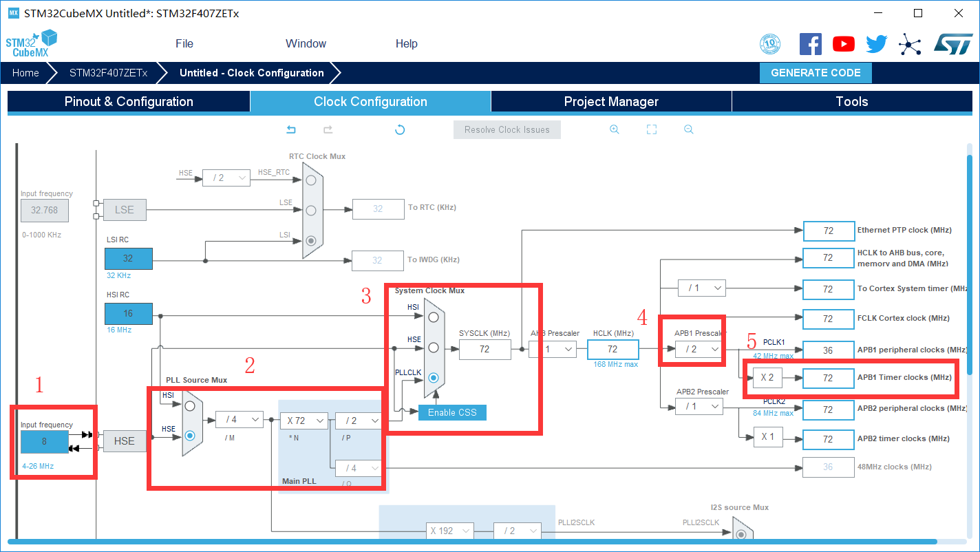Open the AHB Prescaler dropdown
Image resolution: width=980 pixels, height=552 pixels.
pos(553,350)
